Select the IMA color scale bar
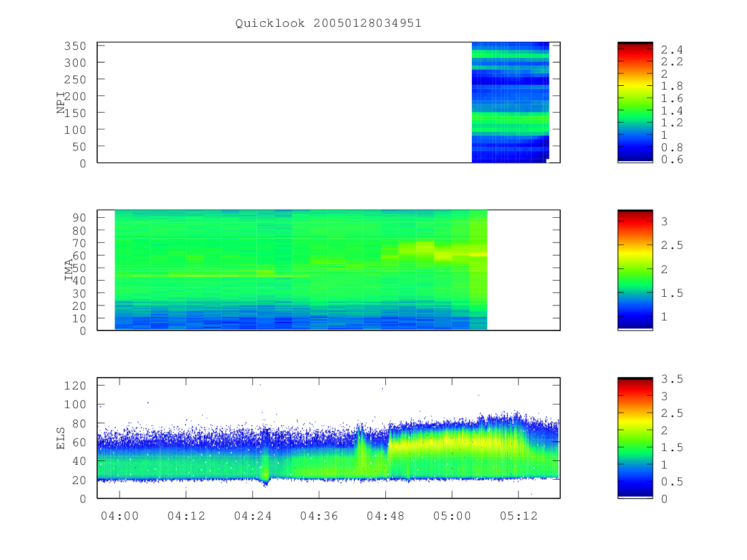The image size is (747, 560). pos(635,270)
